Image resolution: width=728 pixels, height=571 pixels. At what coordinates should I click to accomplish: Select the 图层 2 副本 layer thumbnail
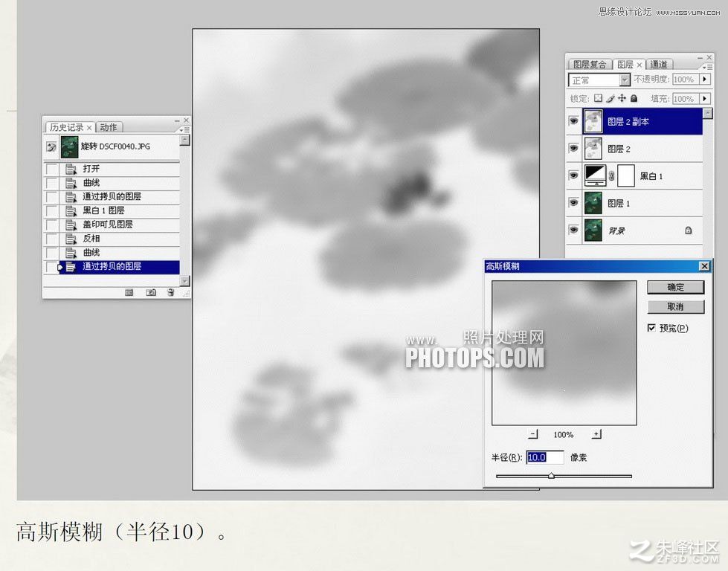pyautogui.click(x=593, y=121)
